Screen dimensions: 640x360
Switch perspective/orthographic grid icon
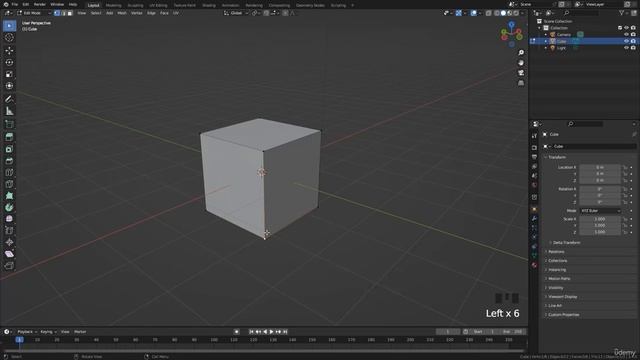coord(521,83)
